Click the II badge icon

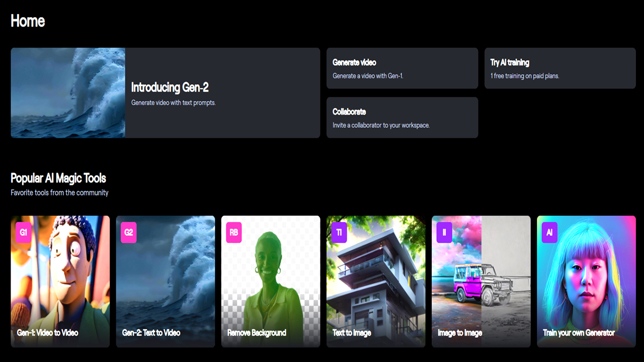pyautogui.click(x=444, y=232)
